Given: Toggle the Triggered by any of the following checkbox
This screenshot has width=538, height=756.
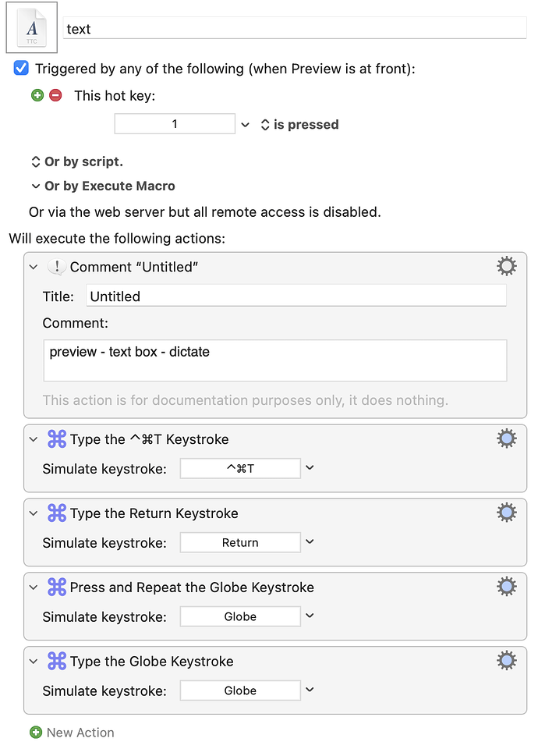Looking at the screenshot, I should pos(21,68).
